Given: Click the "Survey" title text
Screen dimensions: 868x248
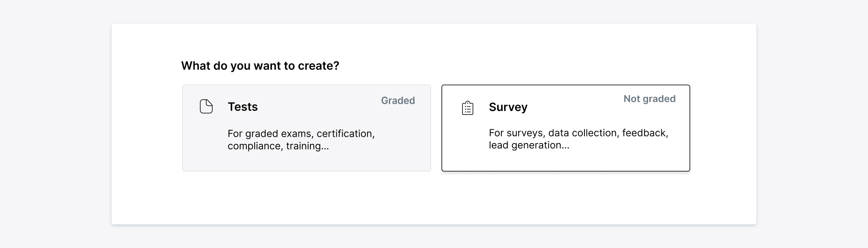Looking at the screenshot, I should (508, 107).
